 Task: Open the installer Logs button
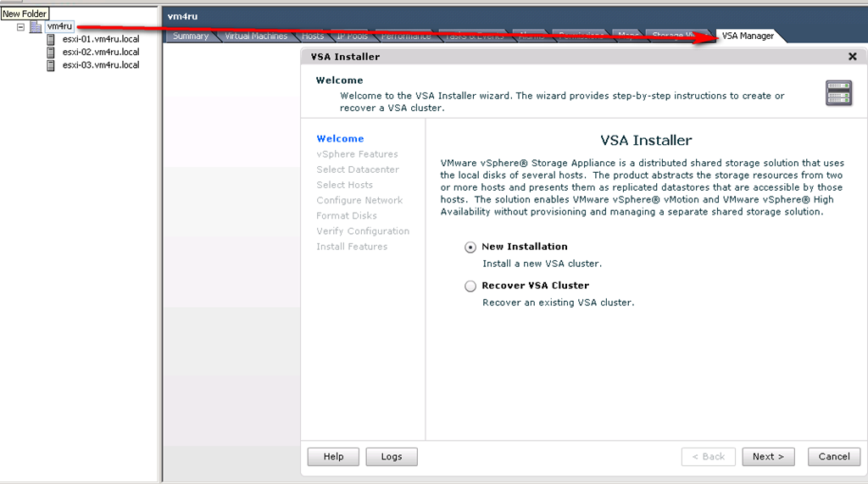[392, 457]
